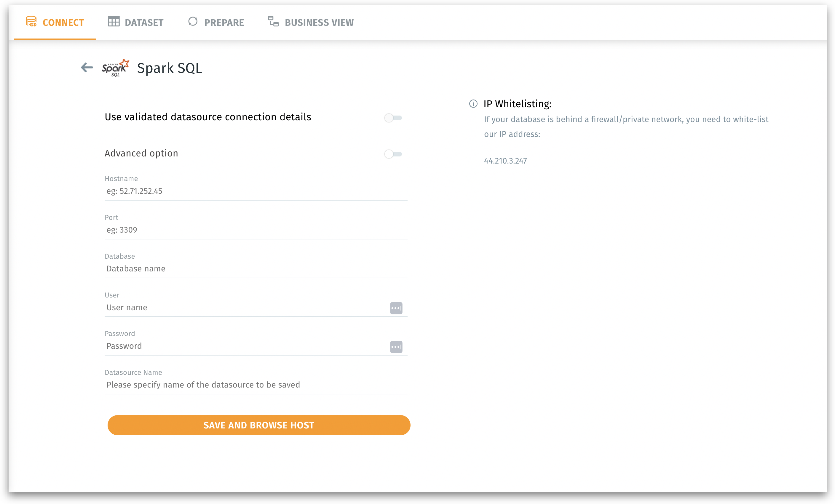Click the Business View hierarchy icon
This screenshot has width=835, height=504.
(273, 22)
